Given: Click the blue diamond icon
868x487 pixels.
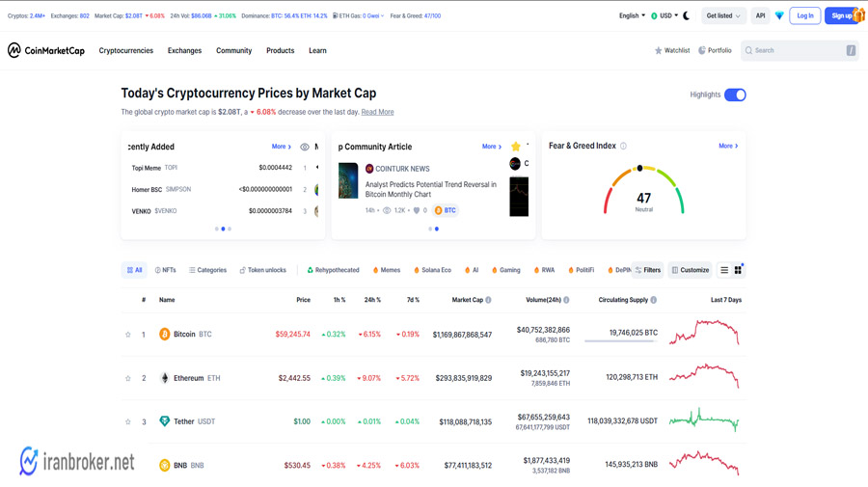Looking at the screenshot, I should pyautogui.click(x=779, y=15).
